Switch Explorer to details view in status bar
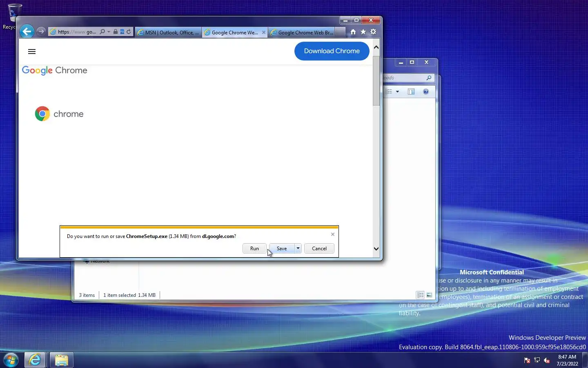The width and height of the screenshot is (588, 368). 420,295
